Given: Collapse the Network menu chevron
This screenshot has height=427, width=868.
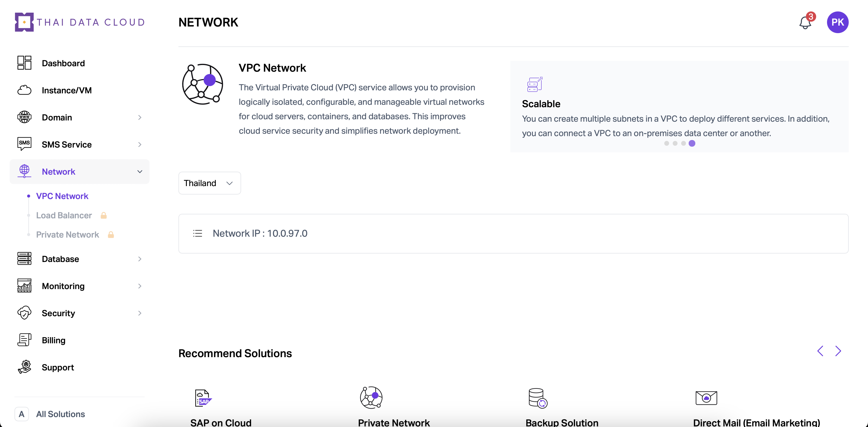Looking at the screenshot, I should point(140,172).
